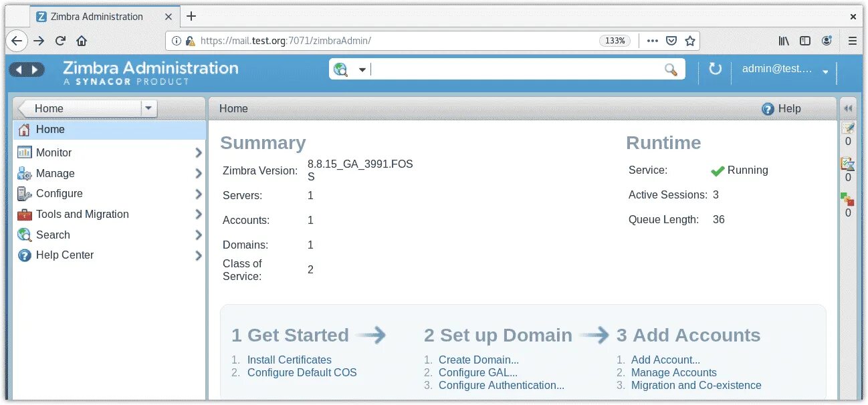Select Tools and Migration item

109,215
